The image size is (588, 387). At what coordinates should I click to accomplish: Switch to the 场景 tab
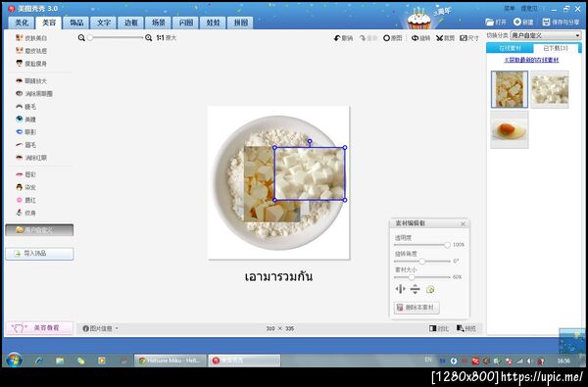158,23
